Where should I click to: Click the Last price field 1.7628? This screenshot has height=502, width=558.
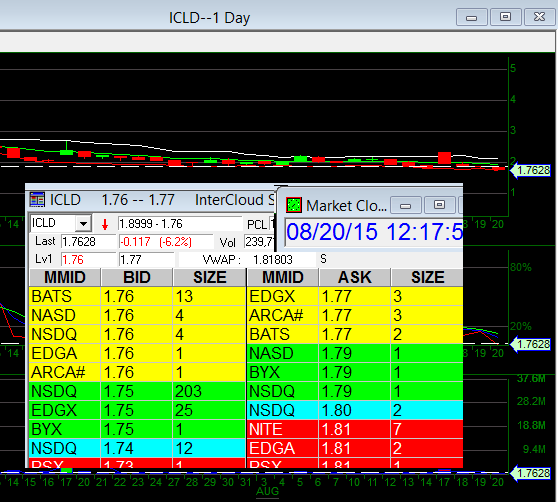(89, 242)
